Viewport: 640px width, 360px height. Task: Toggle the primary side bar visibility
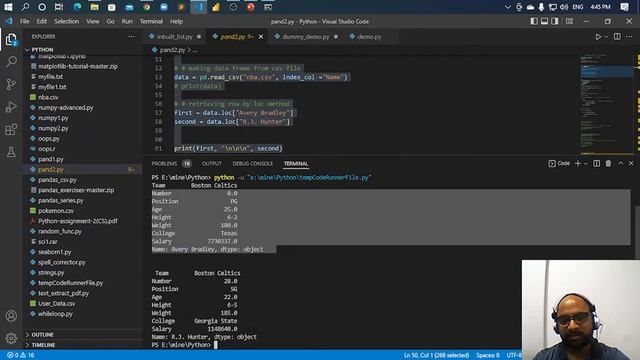point(534,21)
